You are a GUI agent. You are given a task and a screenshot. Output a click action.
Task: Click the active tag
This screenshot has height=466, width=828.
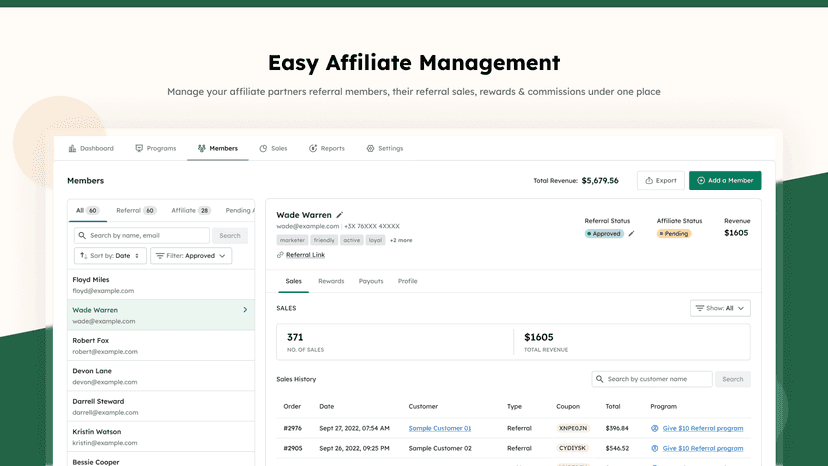[351, 240]
